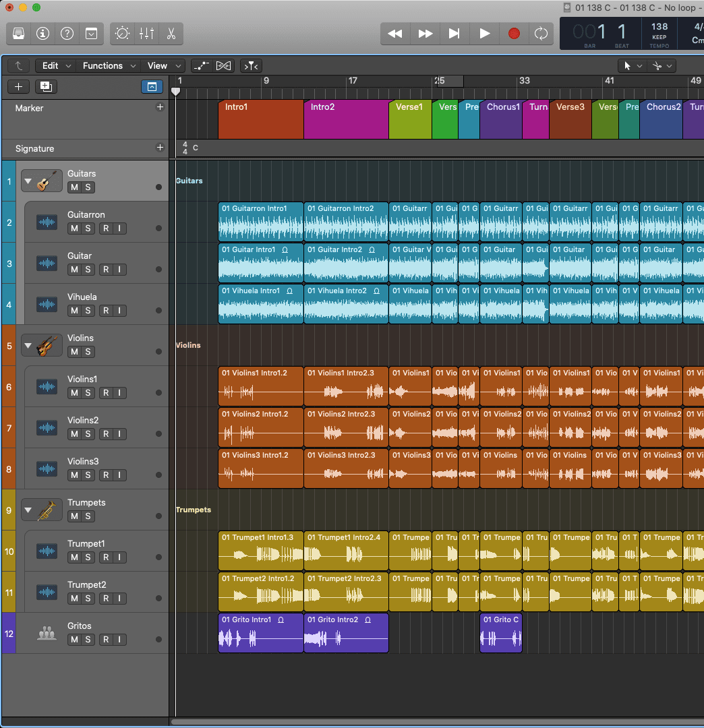Select the 01 Grito Intro1 audio region
The height and width of the screenshot is (728, 704).
[x=260, y=634]
